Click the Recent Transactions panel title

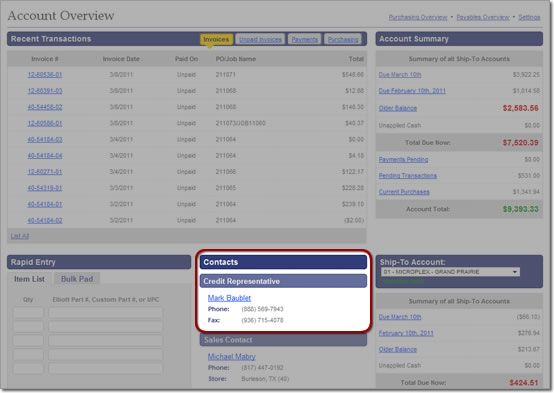[51, 39]
